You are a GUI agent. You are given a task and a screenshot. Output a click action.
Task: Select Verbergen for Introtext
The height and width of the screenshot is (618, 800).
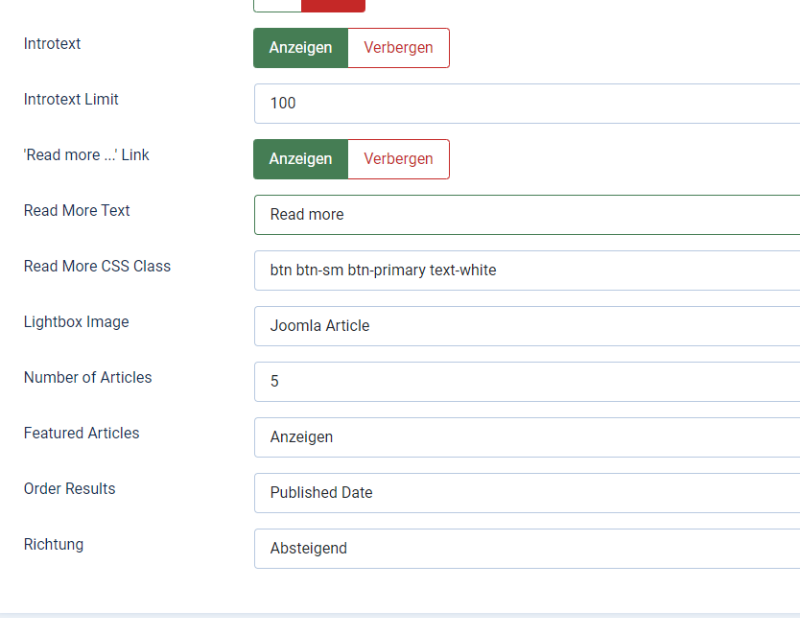point(398,48)
